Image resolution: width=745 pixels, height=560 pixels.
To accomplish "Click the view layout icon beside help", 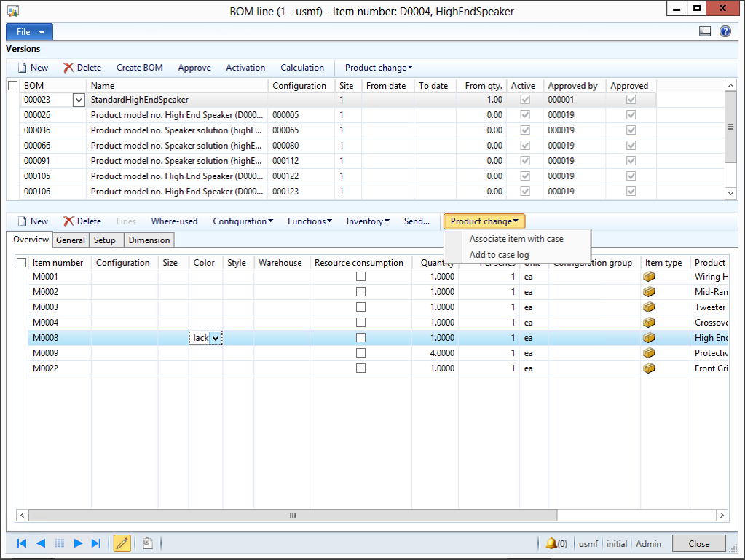I will click(x=704, y=31).
